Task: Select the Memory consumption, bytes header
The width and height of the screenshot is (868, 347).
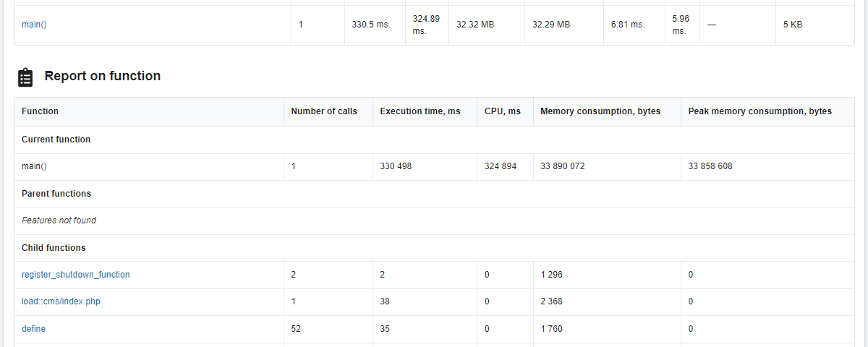Action: (x=600, y=111)
